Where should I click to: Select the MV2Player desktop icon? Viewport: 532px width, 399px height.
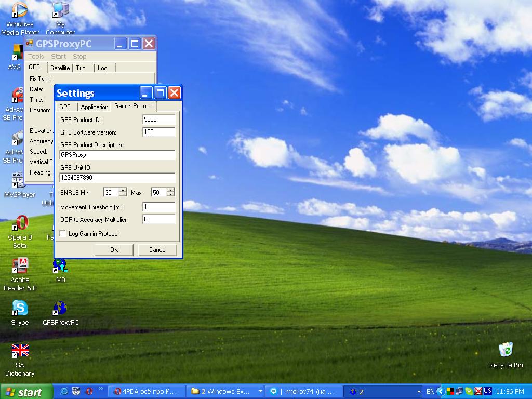(x=19, y=185)
